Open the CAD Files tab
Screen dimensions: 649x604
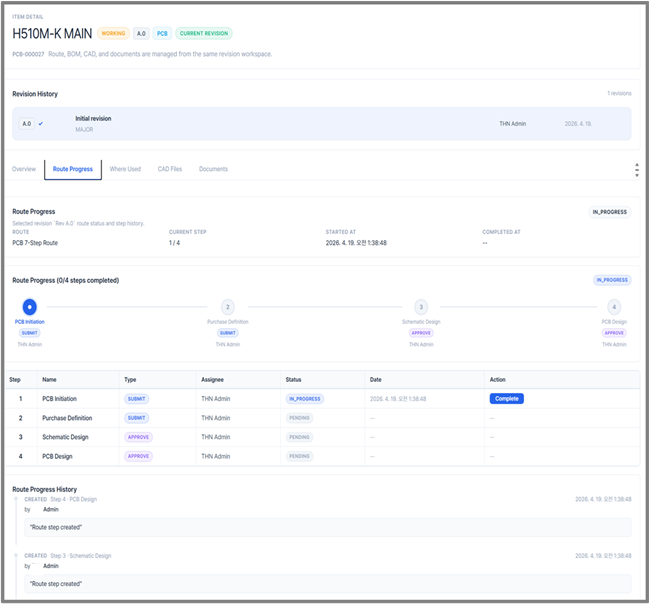pos(170,169)
